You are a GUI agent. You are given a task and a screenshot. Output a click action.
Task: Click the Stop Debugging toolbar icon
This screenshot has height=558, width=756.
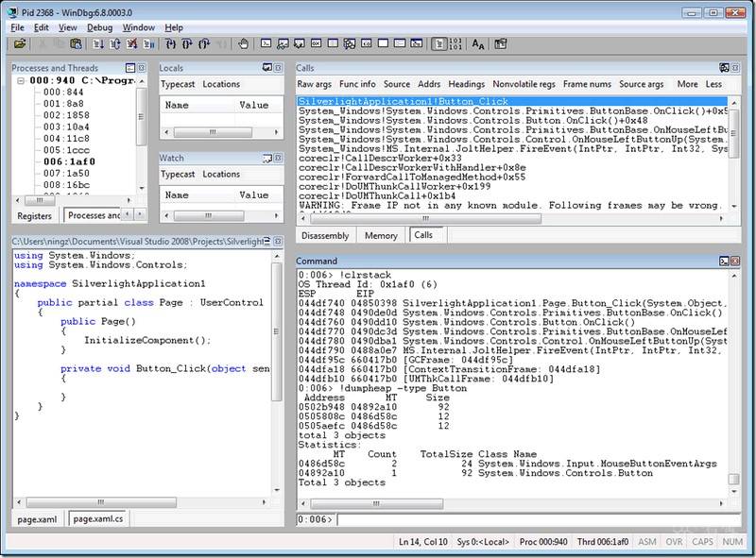tap(131, 44)
